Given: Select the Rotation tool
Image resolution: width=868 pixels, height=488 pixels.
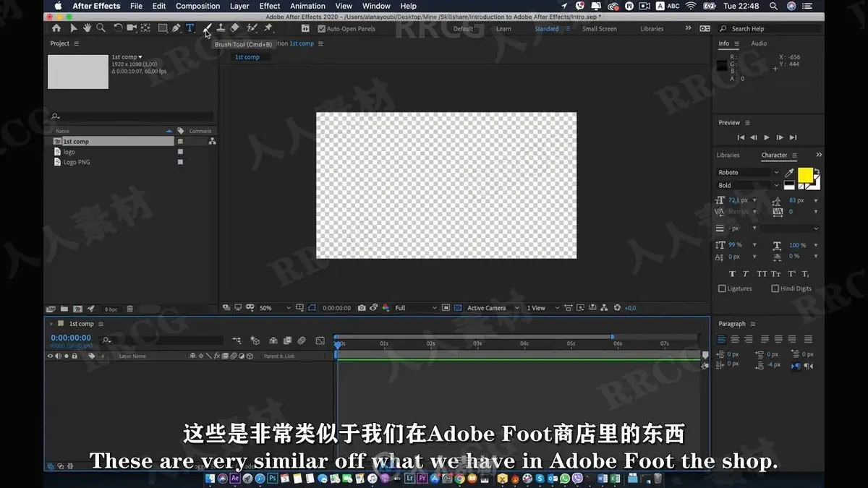Looking at the screenshot, I should (118, 28).
